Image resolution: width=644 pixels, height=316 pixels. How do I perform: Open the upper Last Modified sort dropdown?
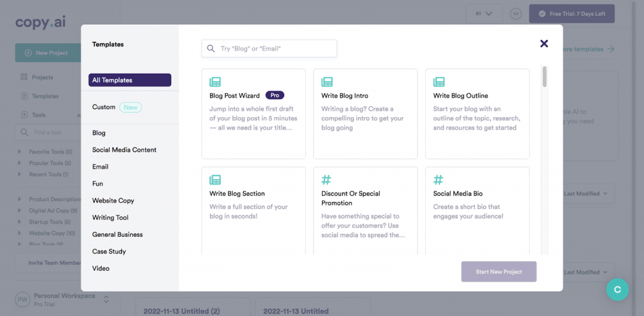tap(587, 193)
